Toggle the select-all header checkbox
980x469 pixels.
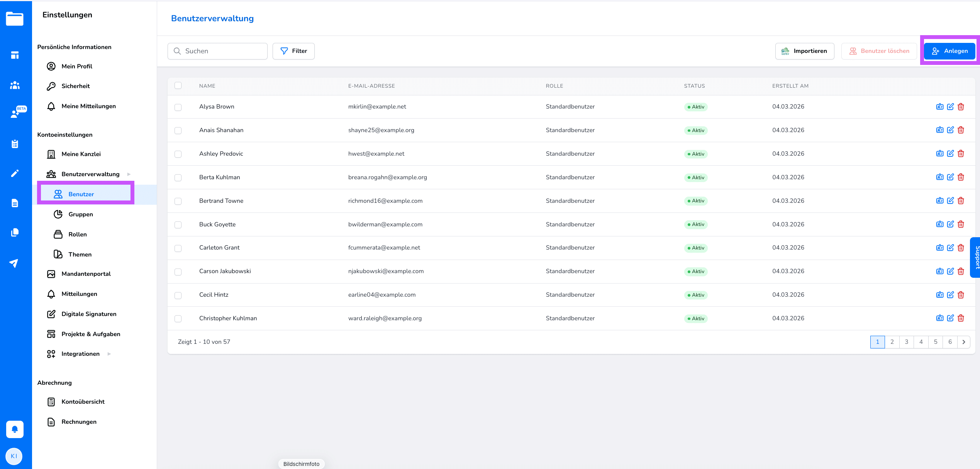pos(178,85)
